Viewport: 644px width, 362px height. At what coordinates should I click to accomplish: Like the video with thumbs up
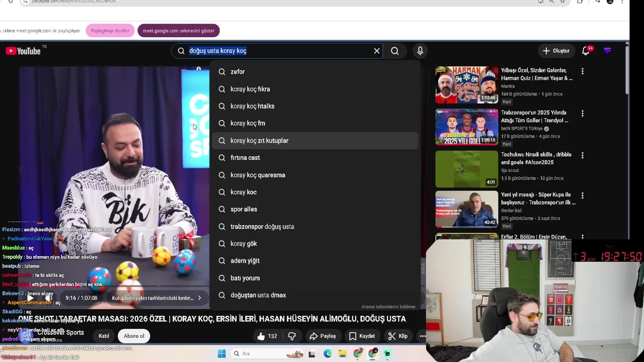tap(267, 336)
